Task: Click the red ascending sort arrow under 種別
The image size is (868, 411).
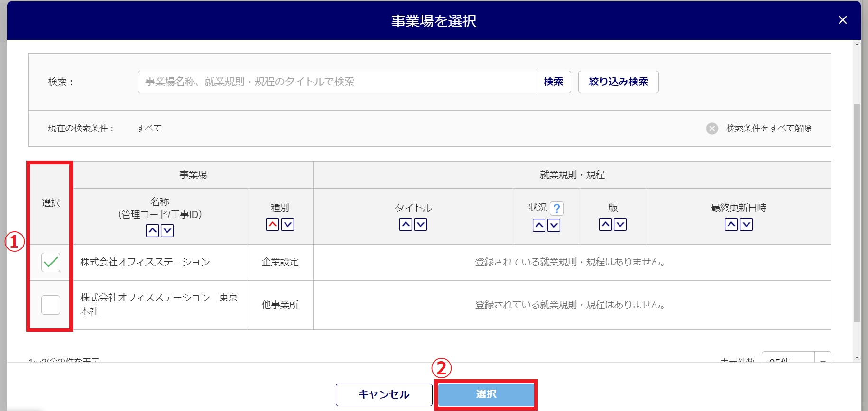Action: pos(272,225)
